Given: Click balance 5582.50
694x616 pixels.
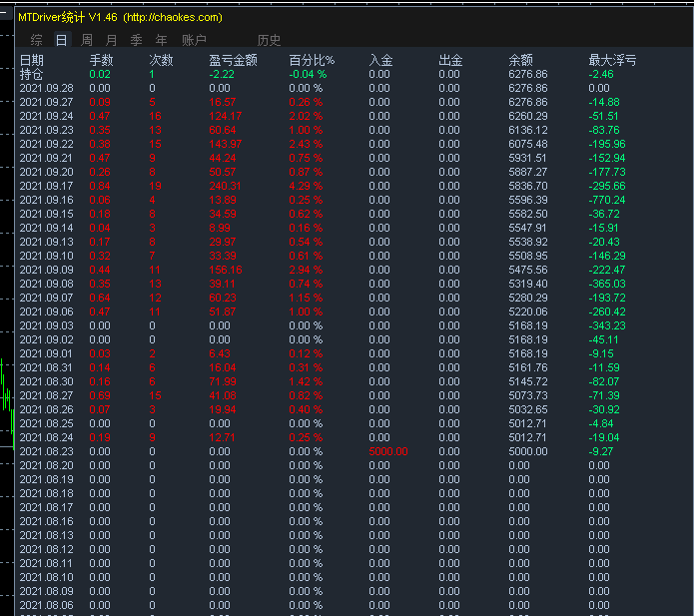Looking at the screenshot, I should pyautogui.click(x=528, y=214).
